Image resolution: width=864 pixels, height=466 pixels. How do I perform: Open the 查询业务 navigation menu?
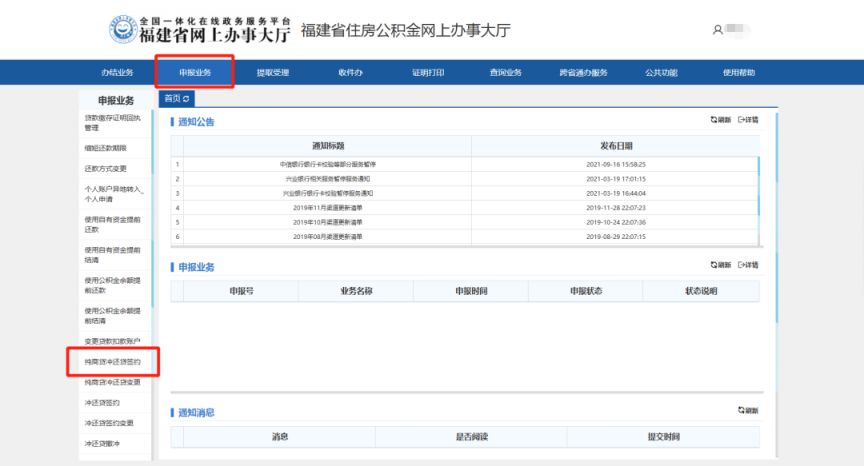pos(506,72)
